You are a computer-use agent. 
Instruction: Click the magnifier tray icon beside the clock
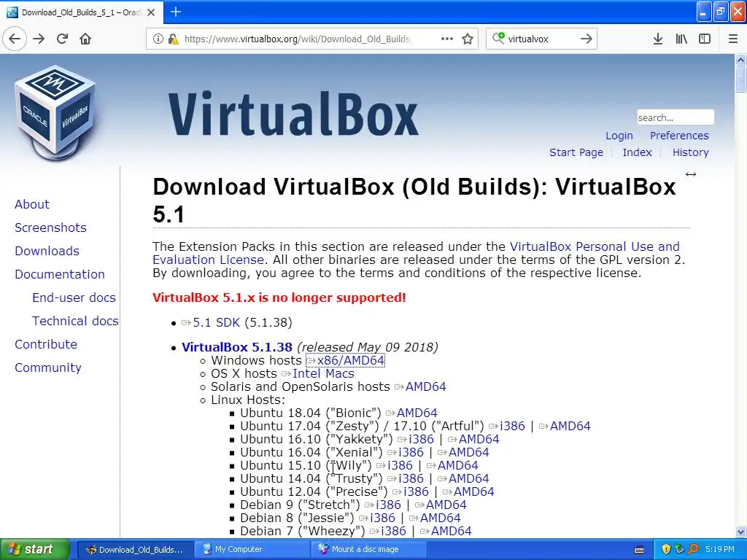(693, 549)
